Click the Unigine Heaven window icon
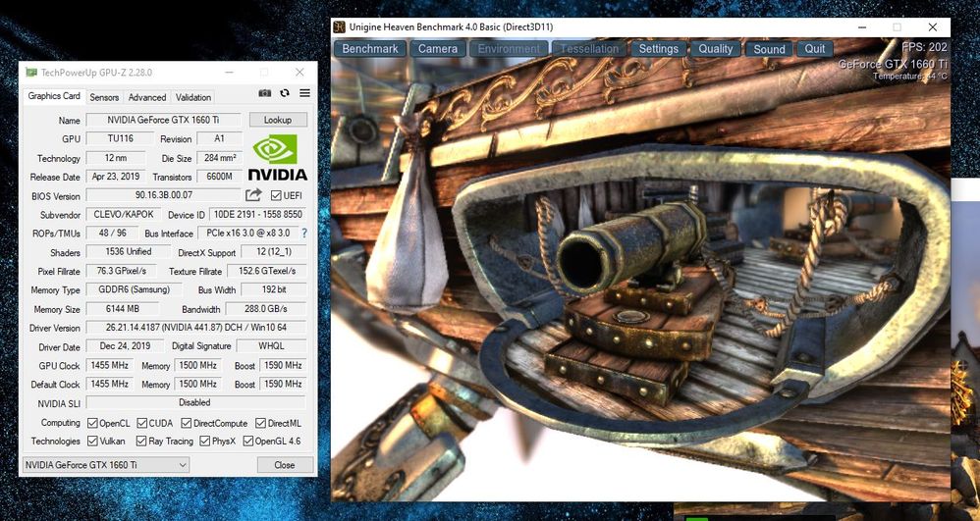 339,27
